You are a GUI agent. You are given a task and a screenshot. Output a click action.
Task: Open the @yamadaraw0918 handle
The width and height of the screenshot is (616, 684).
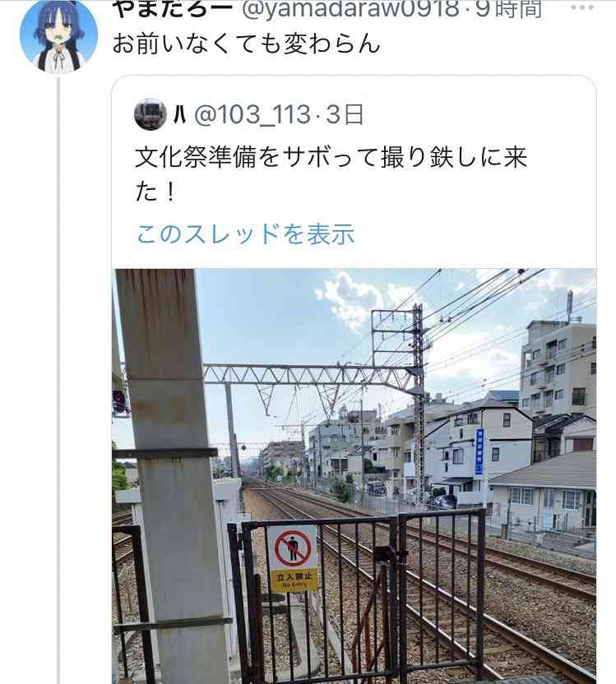tap(350, 9)
